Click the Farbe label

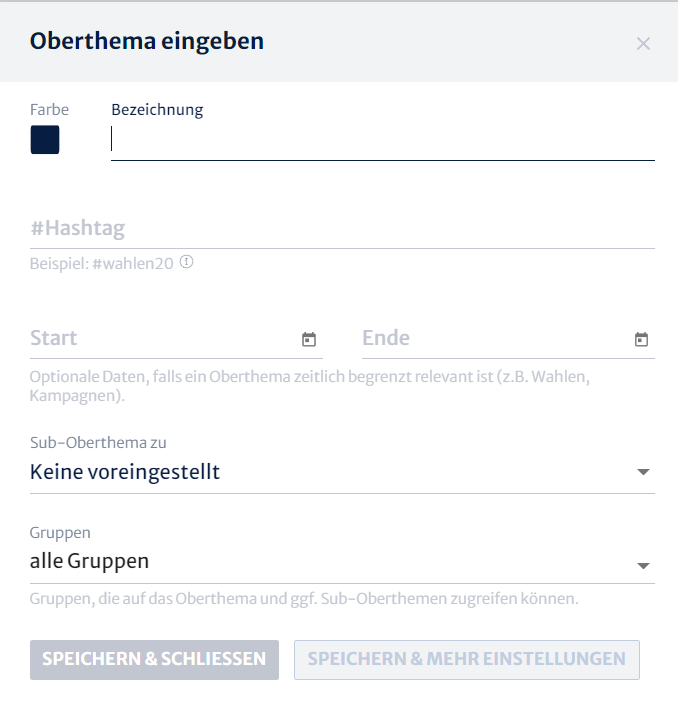[49, 110]
